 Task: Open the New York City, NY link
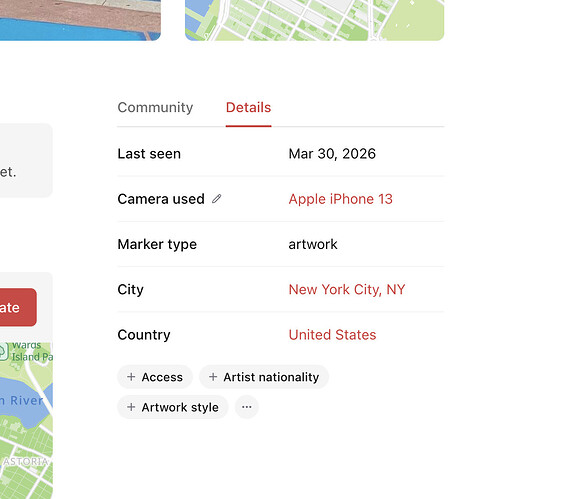click(x=347, y=290)
